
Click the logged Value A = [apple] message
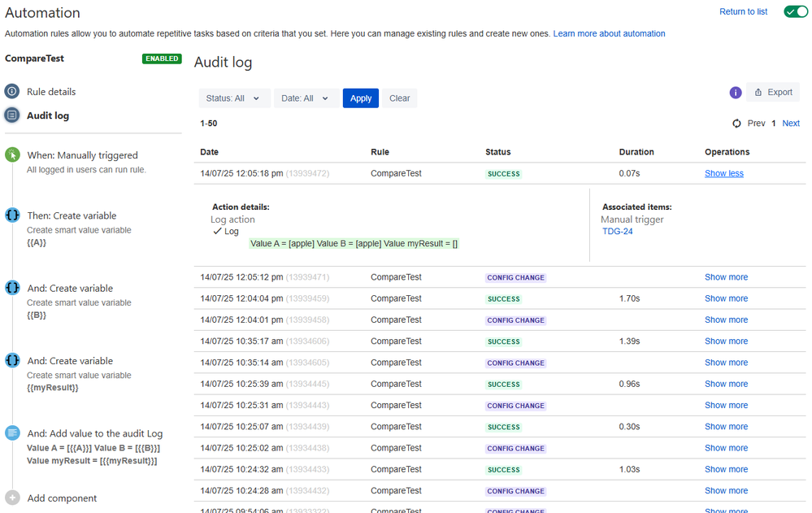pos(354,244)
